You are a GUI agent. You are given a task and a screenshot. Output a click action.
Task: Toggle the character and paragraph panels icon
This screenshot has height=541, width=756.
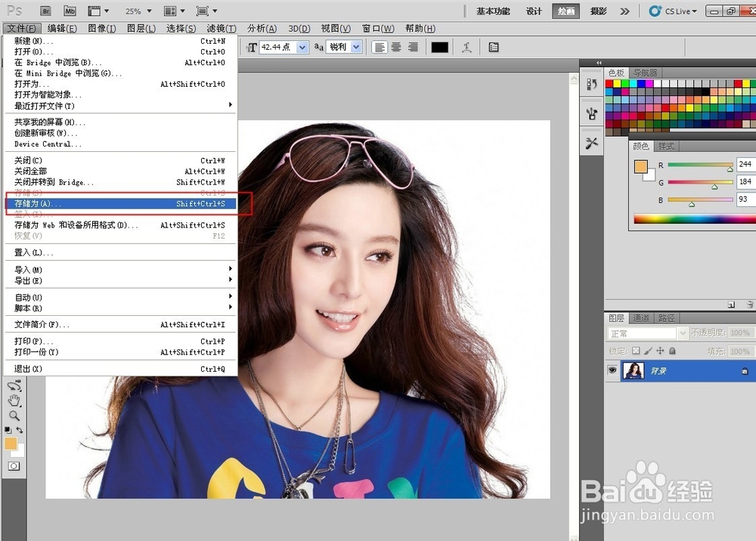click(x=493, y=47)
